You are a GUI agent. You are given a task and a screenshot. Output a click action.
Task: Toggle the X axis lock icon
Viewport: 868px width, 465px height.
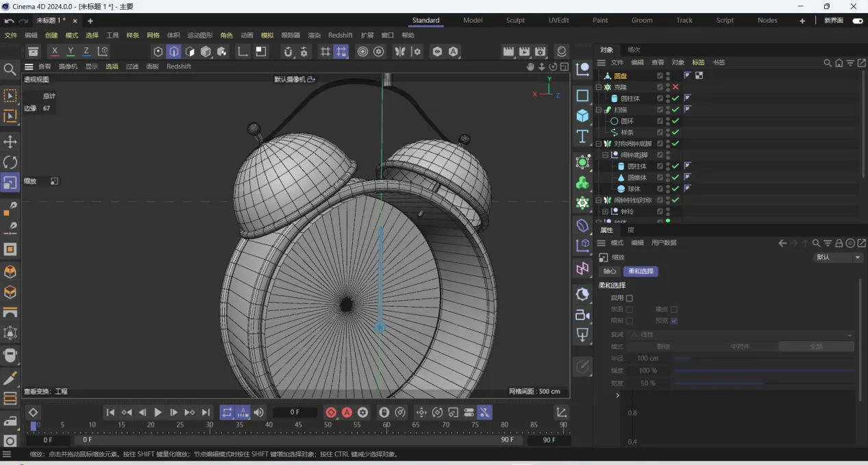55,51
